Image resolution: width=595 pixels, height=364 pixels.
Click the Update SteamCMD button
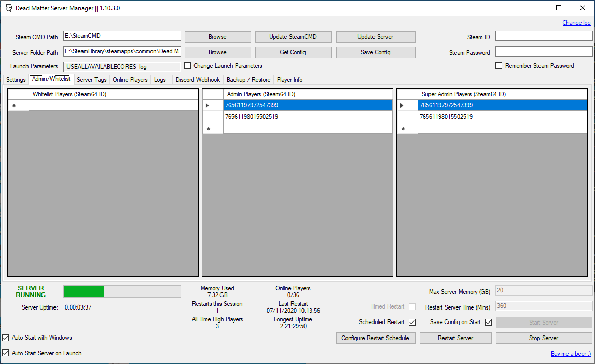tap(293, 36)
